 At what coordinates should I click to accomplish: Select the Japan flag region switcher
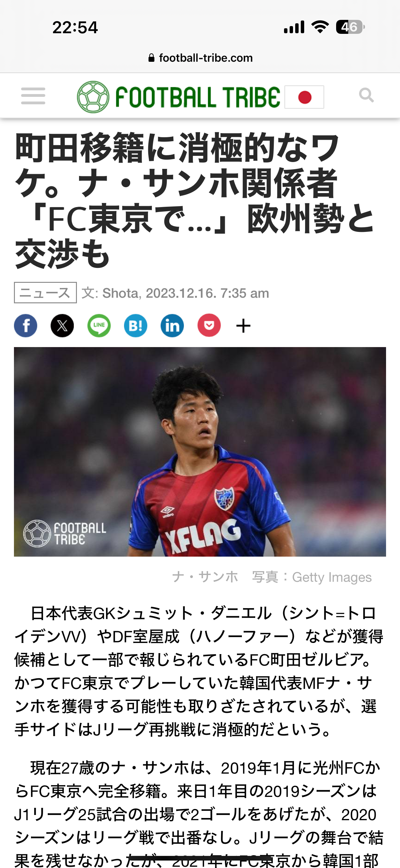tap(304, 97)
